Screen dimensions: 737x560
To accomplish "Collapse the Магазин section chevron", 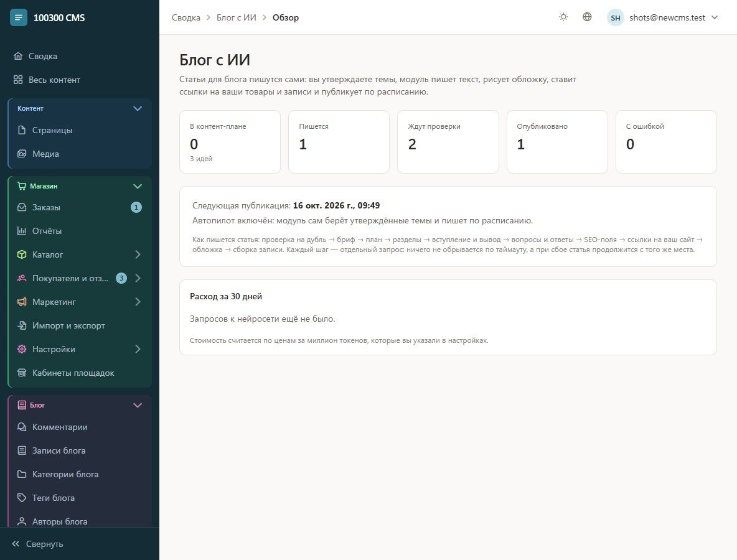I will [x=137, y=186].
